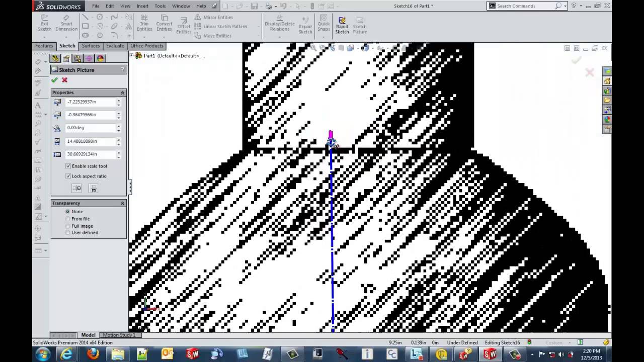This screenshot has height=362, width=644.
Task: Open Display/Delete Relations tool
Action: pos(280,23)
